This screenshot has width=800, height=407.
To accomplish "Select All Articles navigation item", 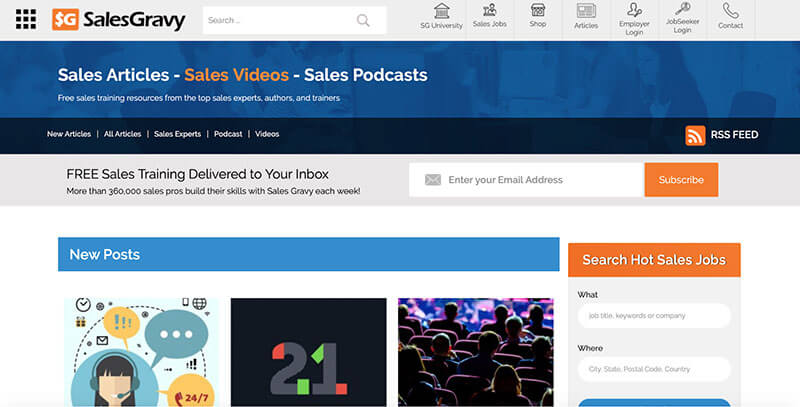I will click(x=122, y=134).
